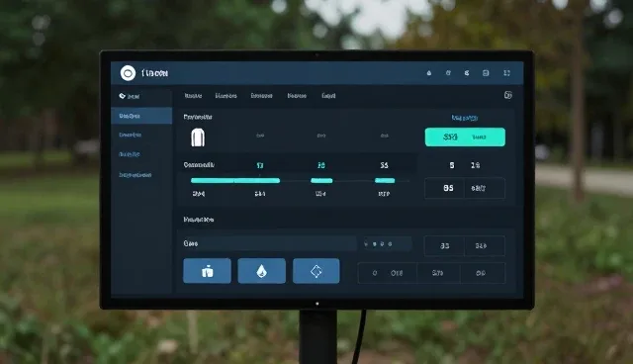
Task: Click the white jacket icon
Action: click(198, 137)
